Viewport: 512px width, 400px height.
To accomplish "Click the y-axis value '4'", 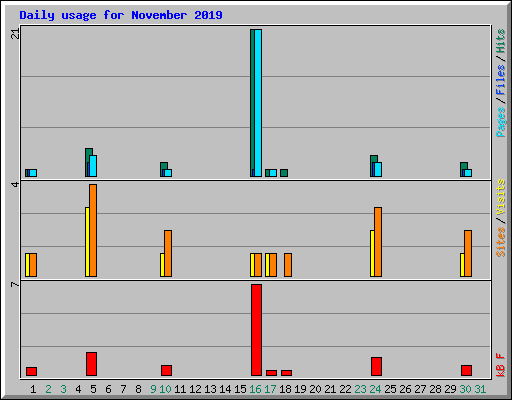I will (x=15, y=184).
